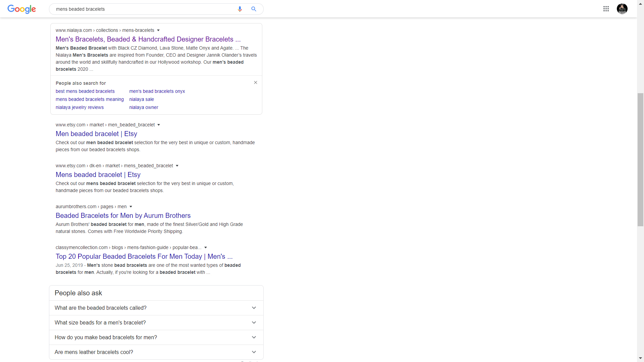Close the People also search for box

coord(256,82)
